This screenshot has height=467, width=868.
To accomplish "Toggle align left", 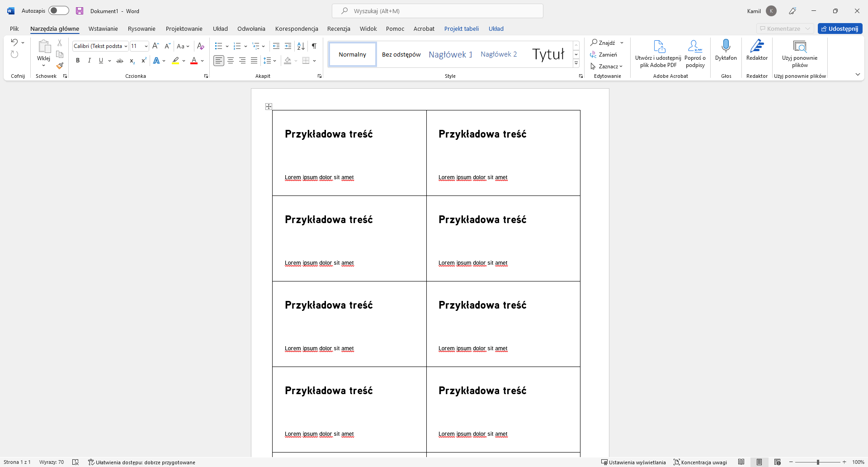I will pos(219,61).
